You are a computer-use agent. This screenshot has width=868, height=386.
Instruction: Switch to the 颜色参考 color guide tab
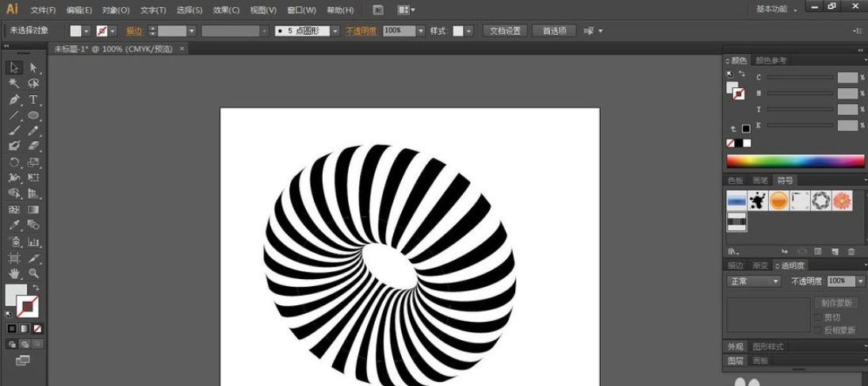tap(770, 60)
